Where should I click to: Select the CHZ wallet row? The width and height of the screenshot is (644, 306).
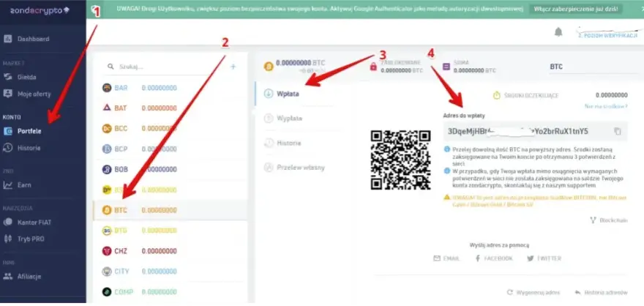click(170, 251)
